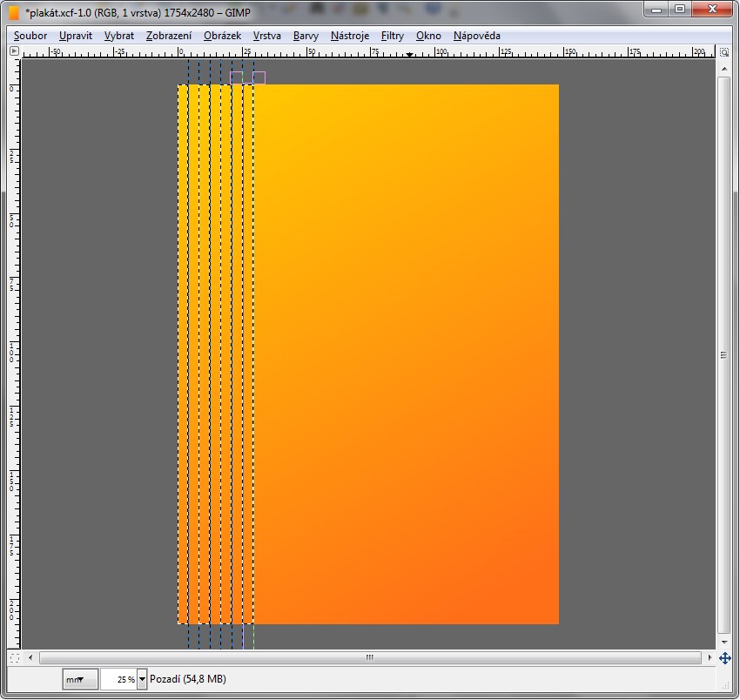Viewport: 740px width, 700px height.
Task: Minimize the GIMP window
Action: (656, 10)
